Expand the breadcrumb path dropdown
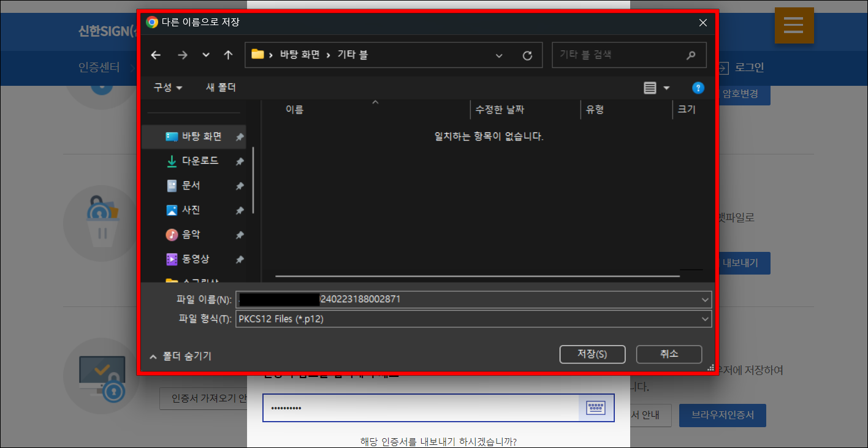The width and height of the screenshot is (868, 448). pos(499,55)
